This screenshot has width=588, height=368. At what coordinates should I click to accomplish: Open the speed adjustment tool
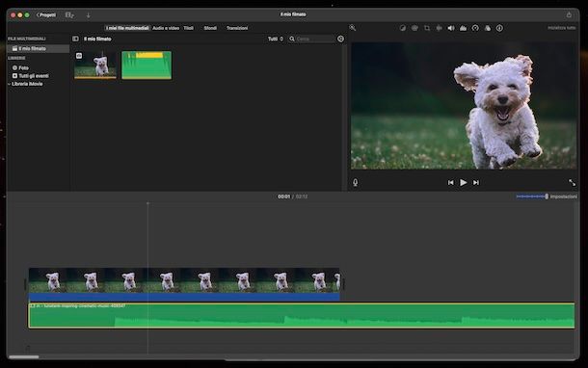point(475,28)
